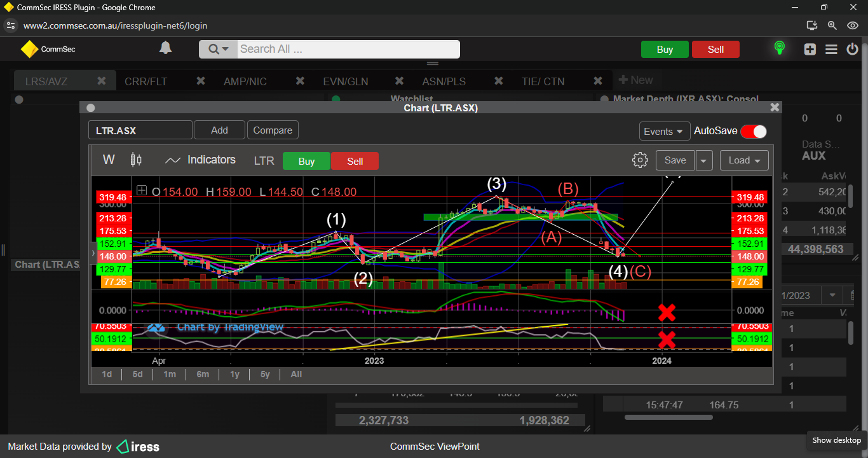
Task: Switch to TIE/ CTN tab
Action: (x=543, y=81)
